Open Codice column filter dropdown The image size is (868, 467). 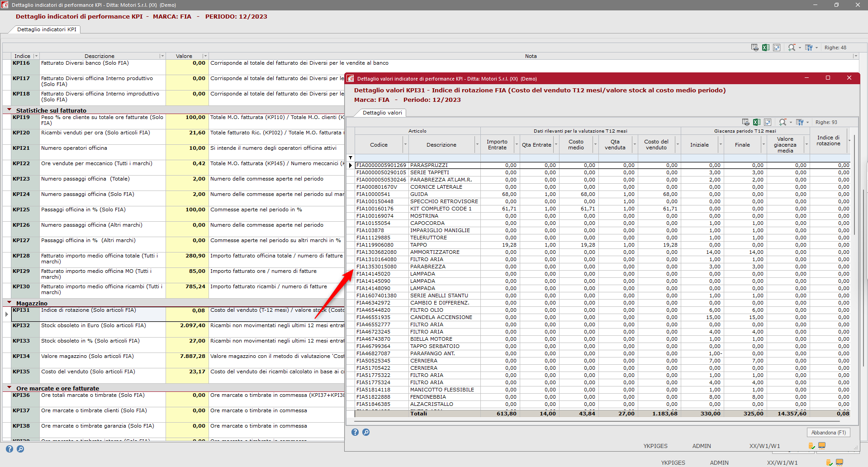coord(405,145)
